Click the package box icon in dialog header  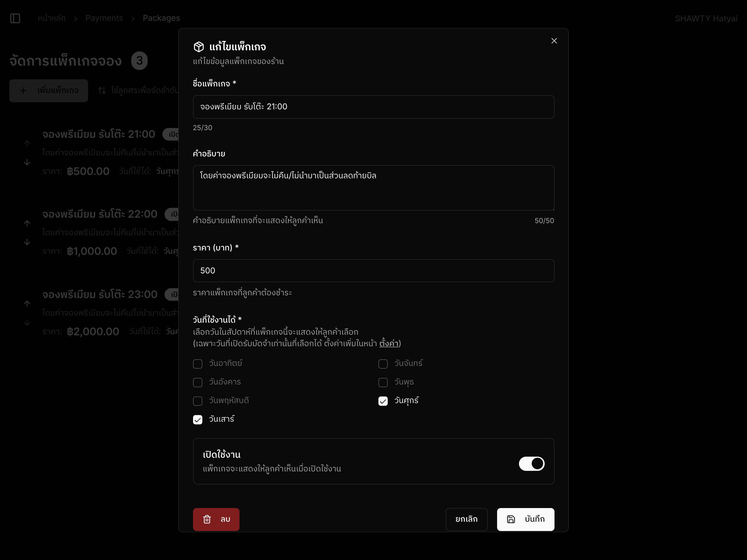click(199, 47)
